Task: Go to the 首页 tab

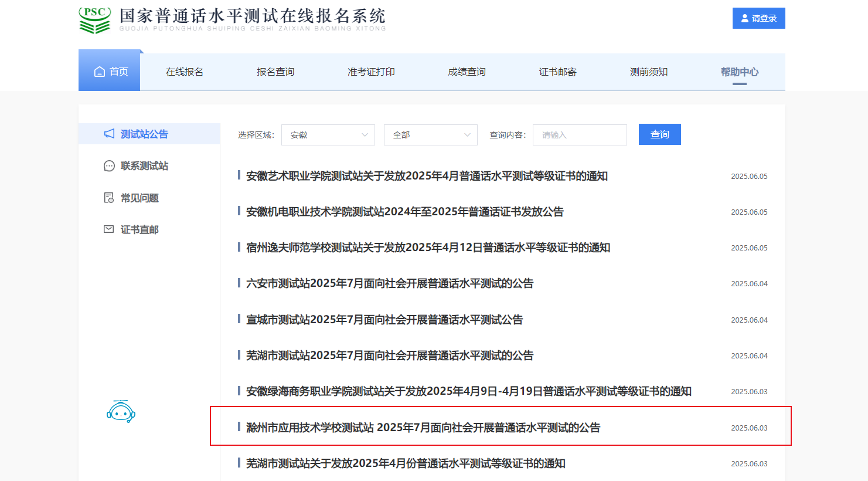Action: [110, 72]
